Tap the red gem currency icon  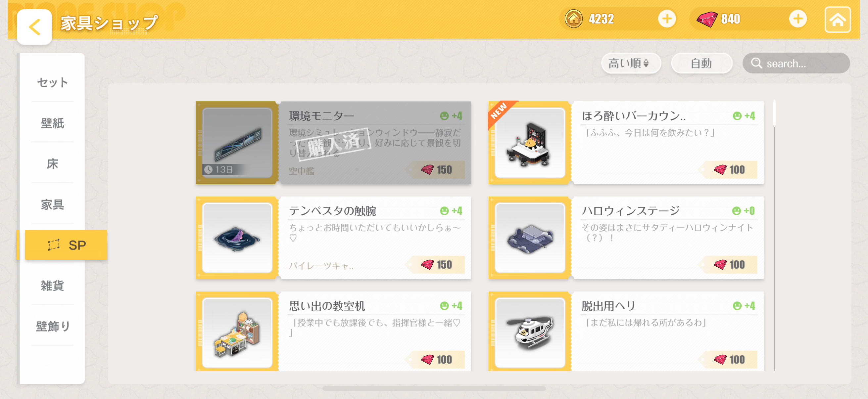(x=707, y=19)
